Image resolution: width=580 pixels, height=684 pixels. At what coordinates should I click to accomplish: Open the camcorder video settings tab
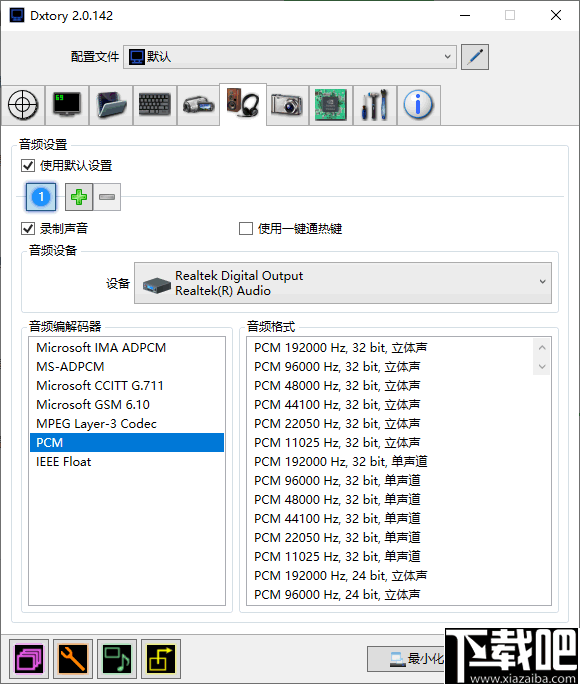(x=199, y=105)
